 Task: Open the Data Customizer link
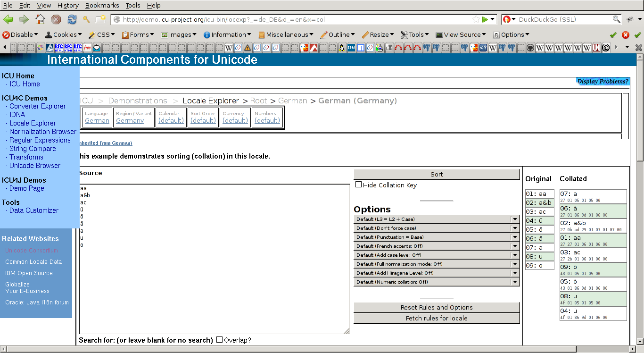(x=34, y=210)
